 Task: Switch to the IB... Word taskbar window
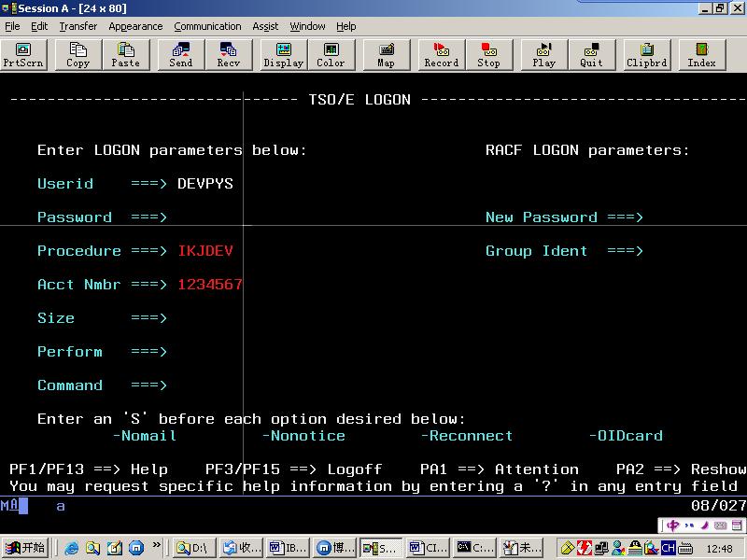point(288,548)
